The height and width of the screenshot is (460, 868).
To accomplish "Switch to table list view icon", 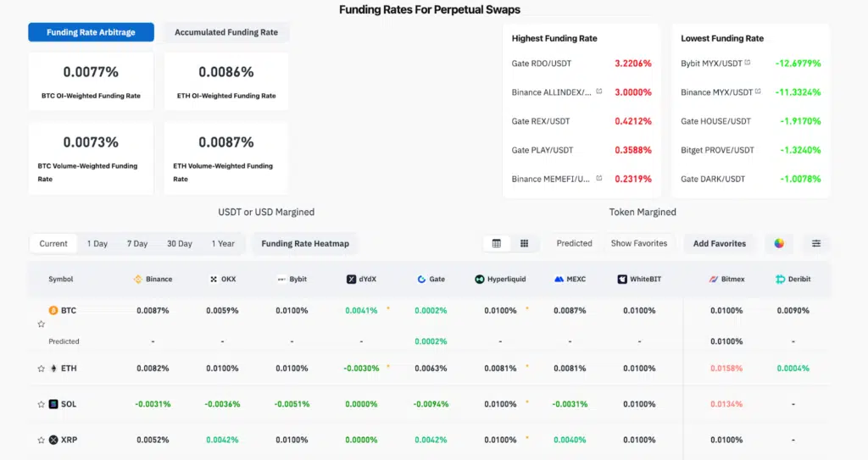I will pos(496,243).
